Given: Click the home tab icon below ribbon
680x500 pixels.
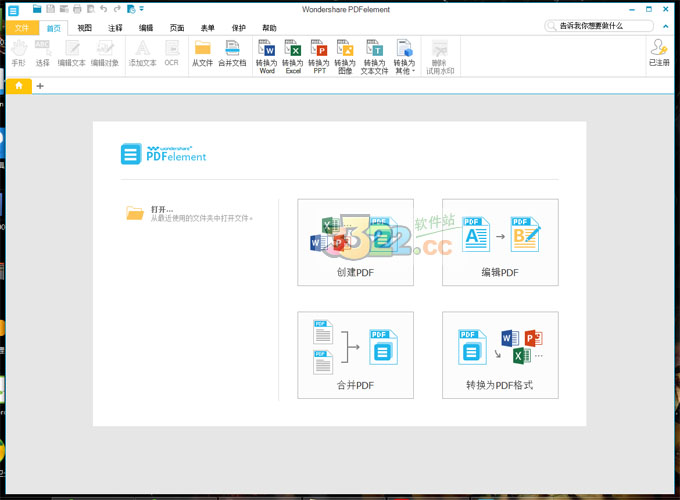Looking at the screenshot, I should 18,86.
